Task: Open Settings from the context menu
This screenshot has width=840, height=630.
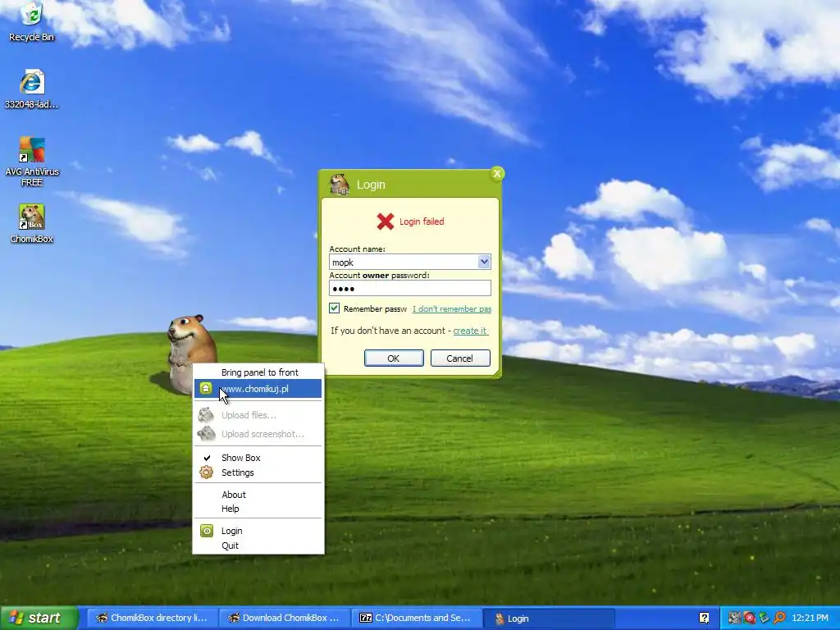Action: (258, 472)
